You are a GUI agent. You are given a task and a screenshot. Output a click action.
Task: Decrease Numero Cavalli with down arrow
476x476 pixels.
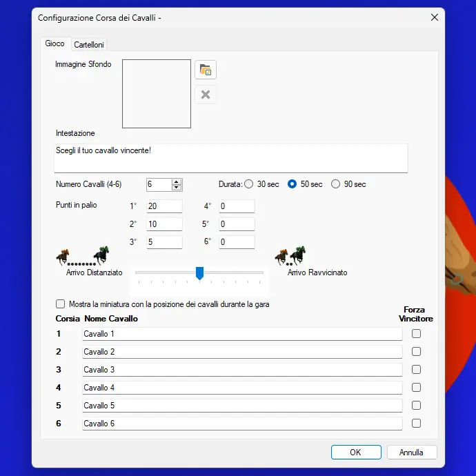click(x=177, y=188)
